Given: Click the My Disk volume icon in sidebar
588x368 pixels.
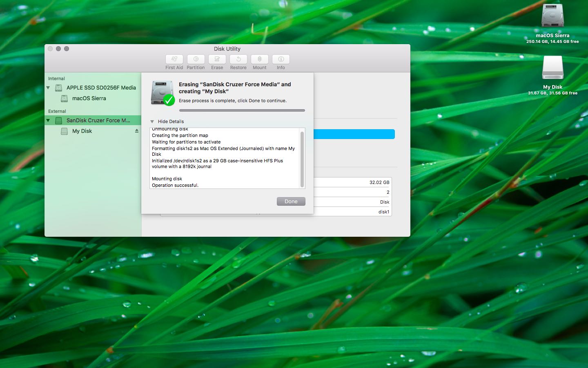Looking at the screenshot, I should (x=64, y=131).
